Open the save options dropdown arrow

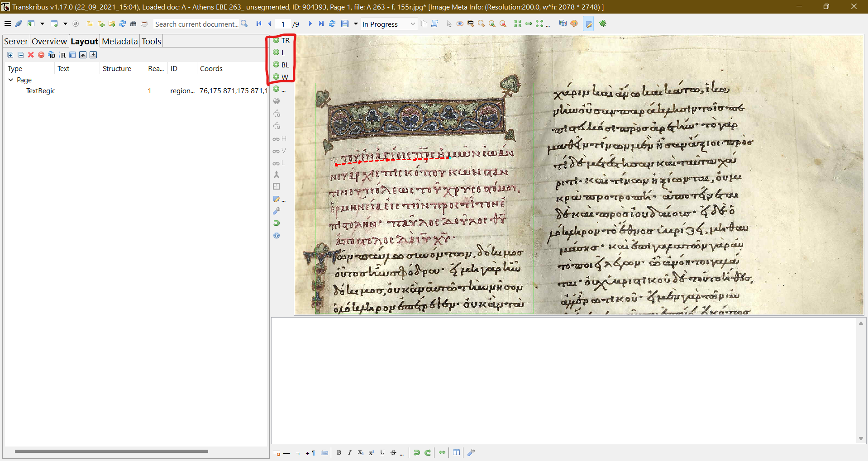(x=356, y=24)
